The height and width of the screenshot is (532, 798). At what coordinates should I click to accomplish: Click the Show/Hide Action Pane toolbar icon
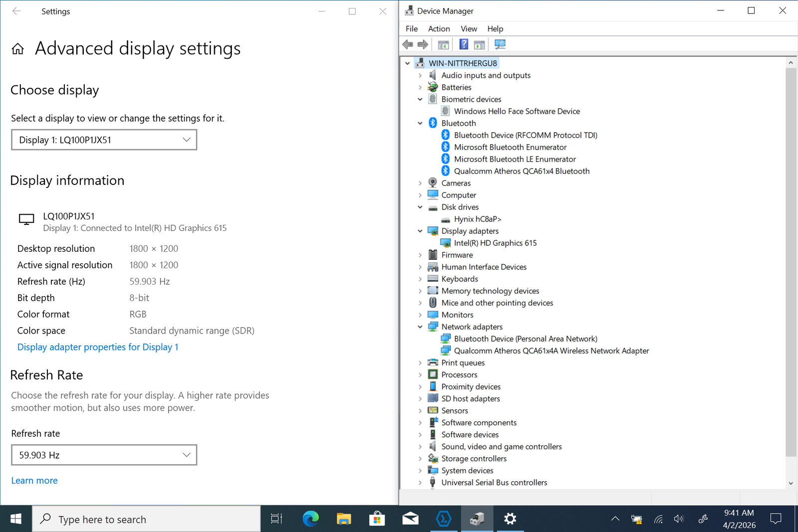479,45
